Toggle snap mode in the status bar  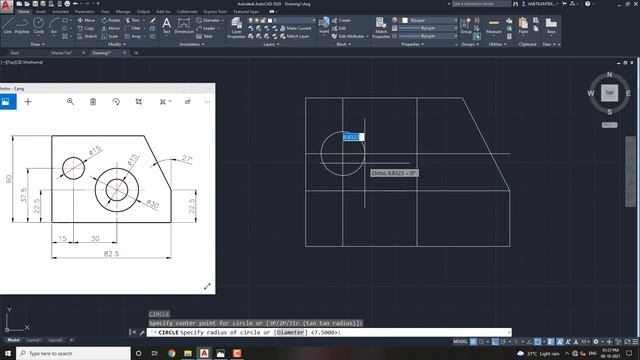coord(482,342)
